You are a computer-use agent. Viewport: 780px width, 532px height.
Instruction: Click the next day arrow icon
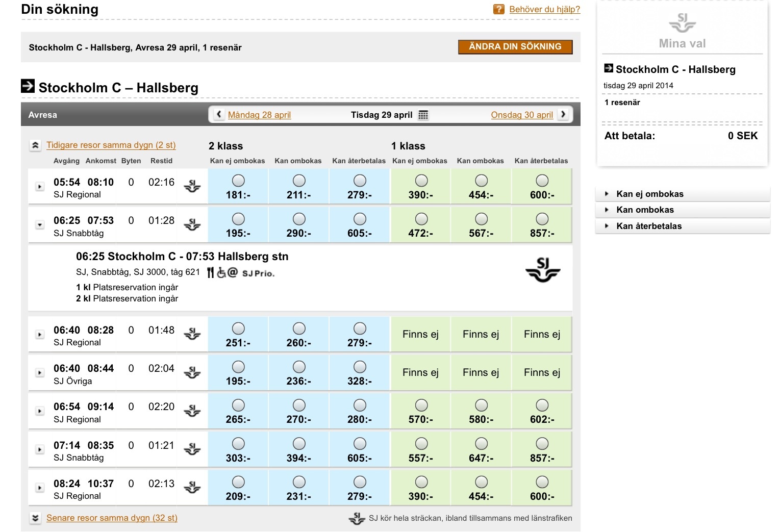point(563,114)
